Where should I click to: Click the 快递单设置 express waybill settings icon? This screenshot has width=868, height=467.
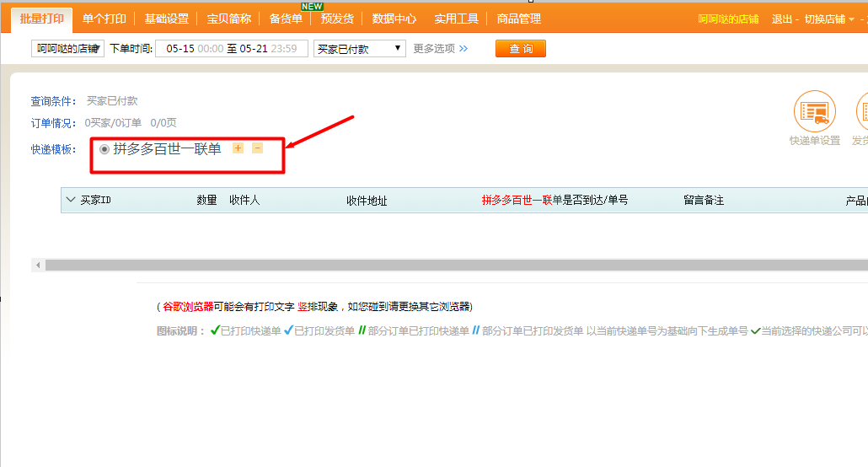pyautogui.click(x=814, y=111)
